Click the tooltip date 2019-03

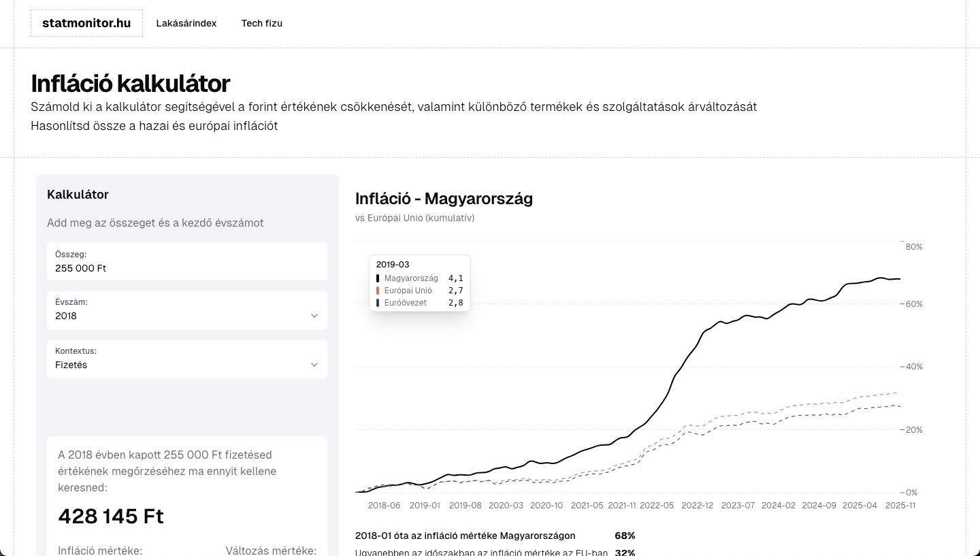pyautogui.click(x=393, y=265)
